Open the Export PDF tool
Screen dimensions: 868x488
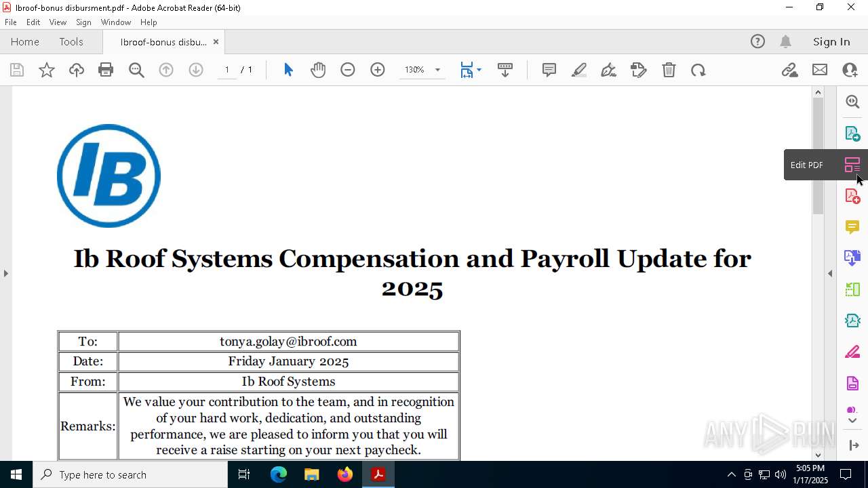(x=852, y=134)
